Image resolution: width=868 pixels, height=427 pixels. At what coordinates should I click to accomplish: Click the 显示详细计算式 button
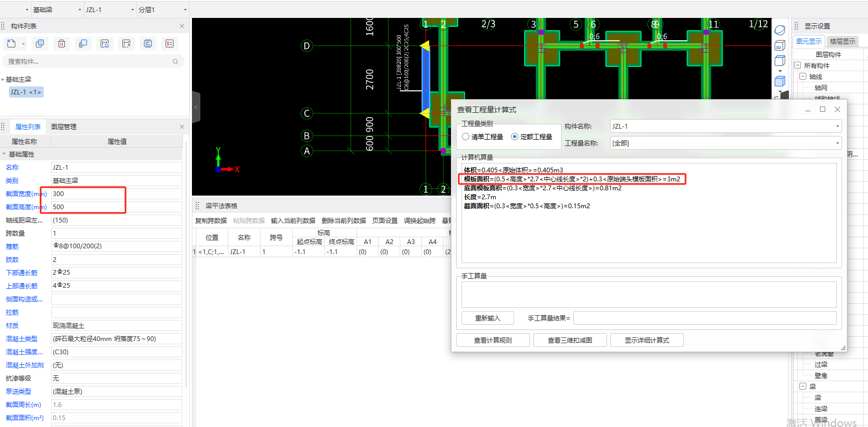pyautogui.click(x=647, y=340)
